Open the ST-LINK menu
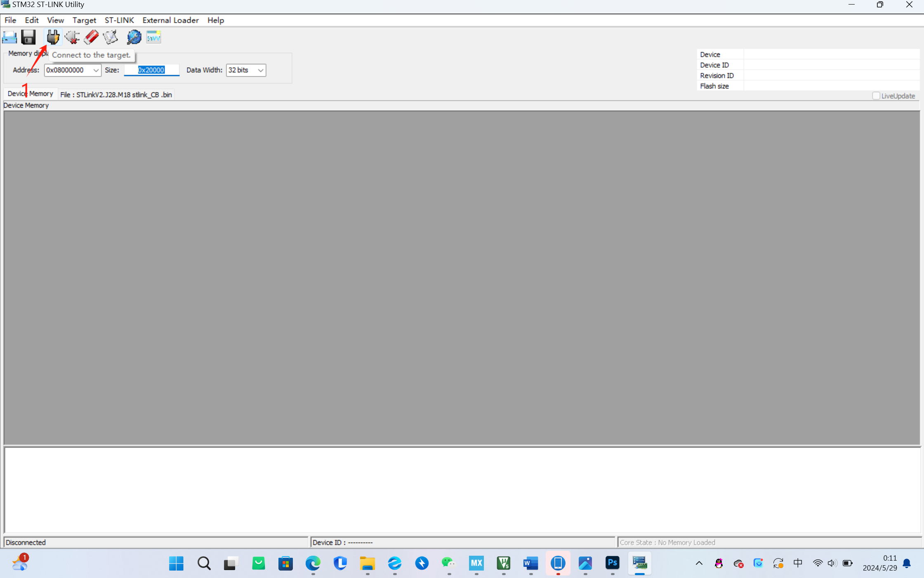The width and height of the screenshot is (924, 578). pyautogui.click(x=119, y=20)
